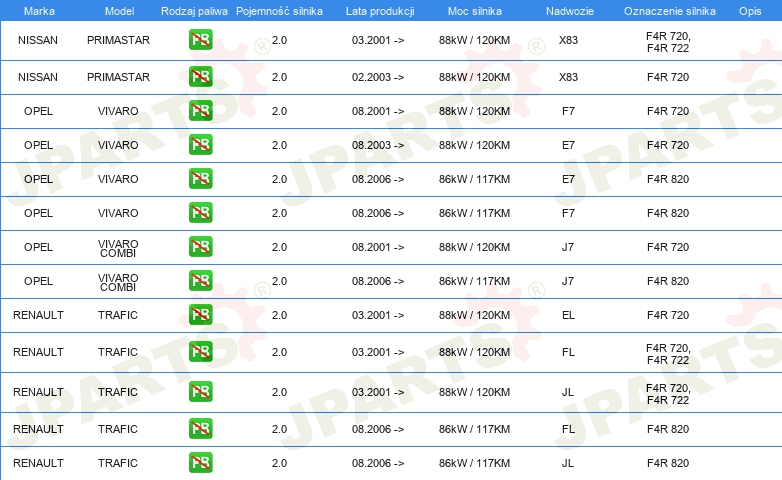Click the fuel icon in the Opel Vivaro 08.2001 F7 row
Screen dimensions: 782x480
200,111
